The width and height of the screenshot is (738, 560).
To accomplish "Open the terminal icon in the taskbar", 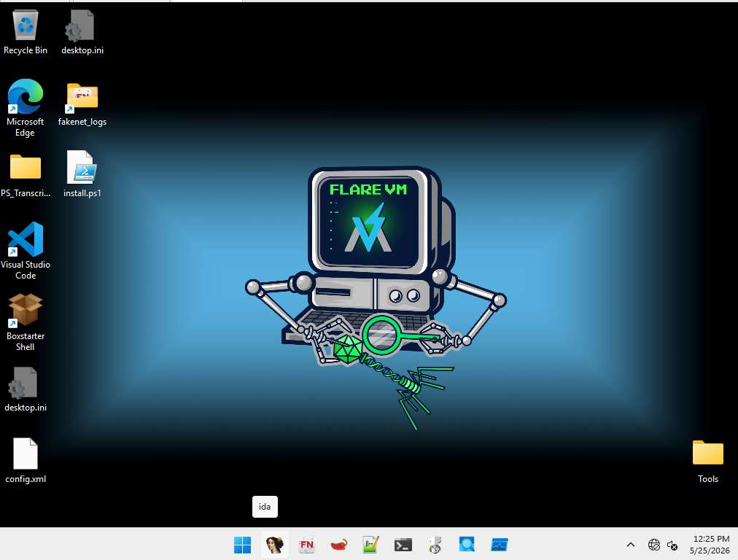I will [403, 545].
